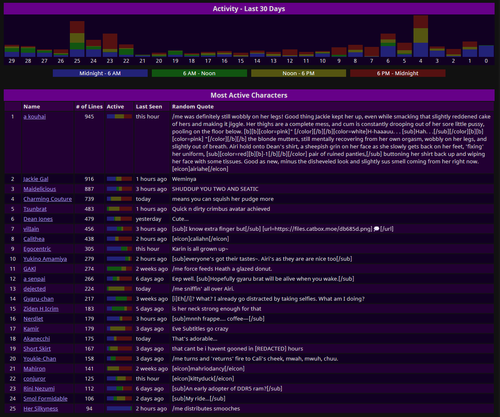500x417 pixels.
Task: Visit the Short Skirt link
Action: point(37,349)
